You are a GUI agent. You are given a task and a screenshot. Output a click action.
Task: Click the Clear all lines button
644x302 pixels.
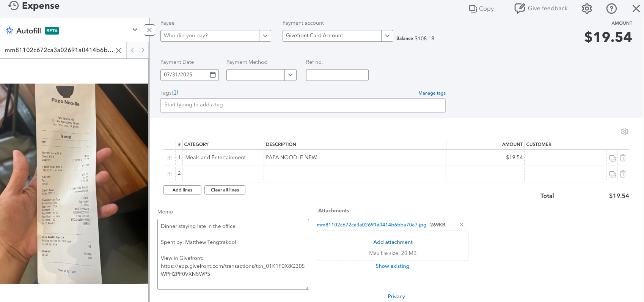coord(225,190)
